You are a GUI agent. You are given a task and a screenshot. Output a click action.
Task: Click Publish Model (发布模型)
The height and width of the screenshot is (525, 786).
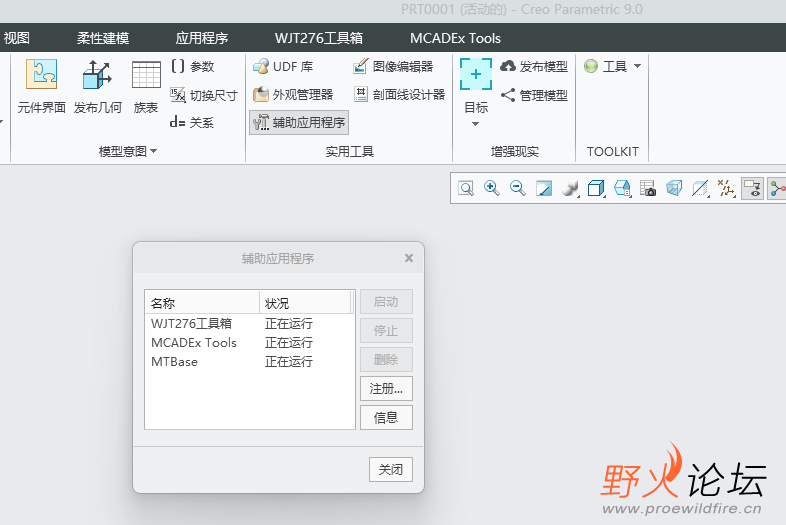tap(534, 66)
